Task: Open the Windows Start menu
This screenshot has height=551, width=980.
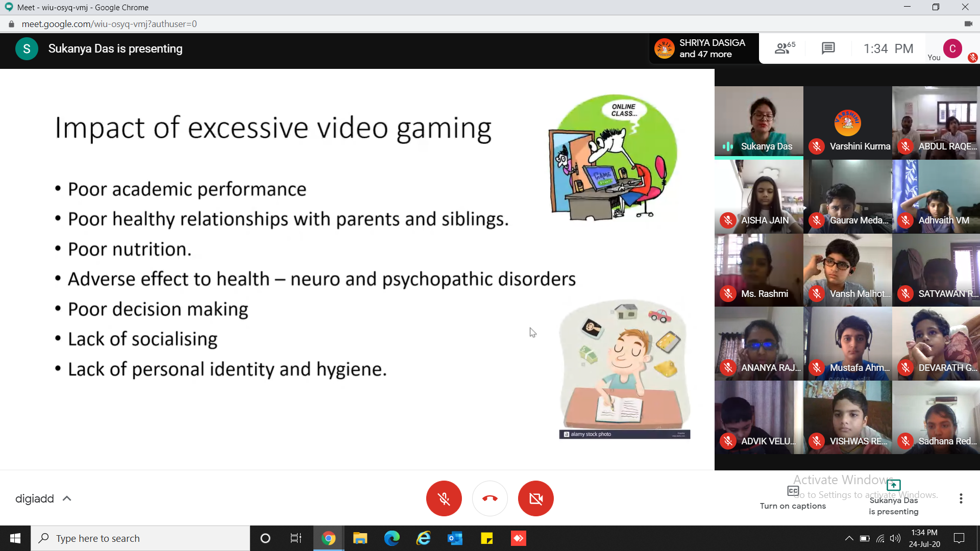Action: coord(15,538)
